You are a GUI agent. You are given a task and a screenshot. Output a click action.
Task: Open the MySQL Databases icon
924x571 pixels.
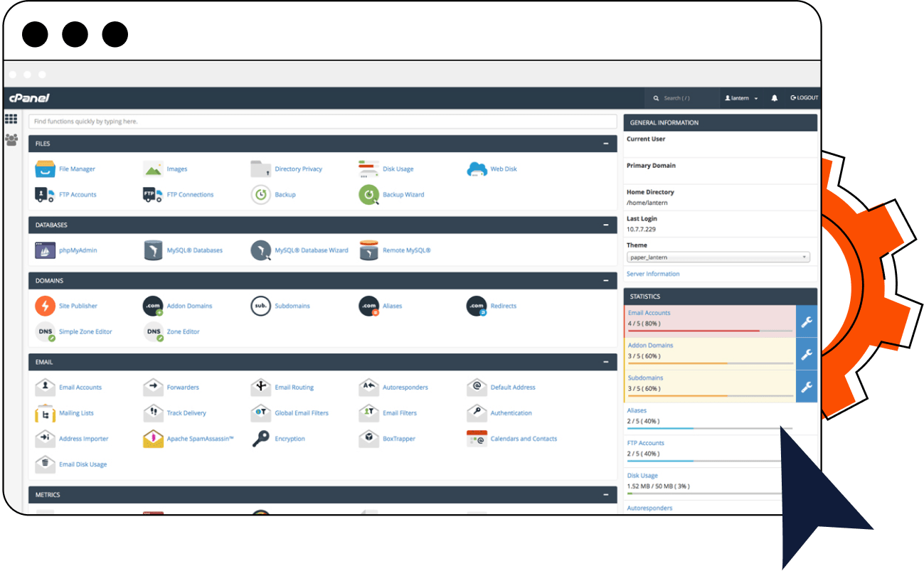pyautogui.click(x=153, y=250)
